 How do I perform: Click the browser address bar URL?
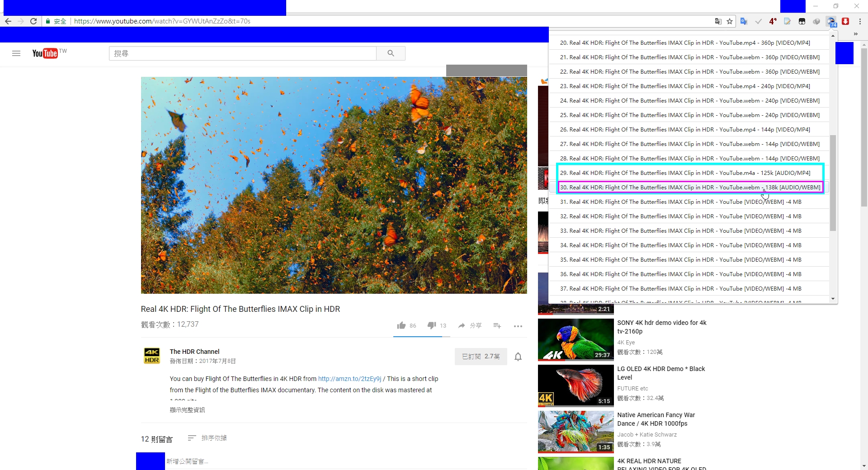point(162,21)
